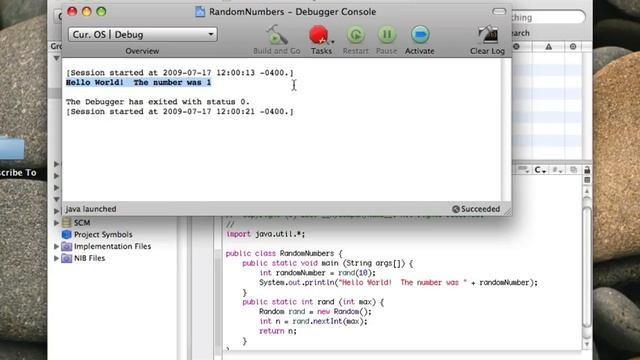Open the bookmarks popup left of the 'C' popup
Image resolution: width=640 pixels, height=360 pixels.
click(x=523, y=170)
